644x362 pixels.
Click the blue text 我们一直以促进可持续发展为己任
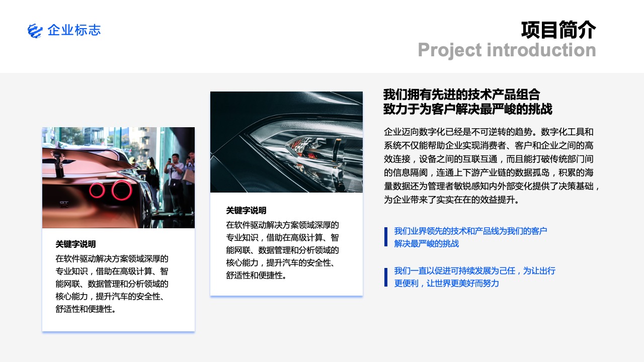[474, 277]
